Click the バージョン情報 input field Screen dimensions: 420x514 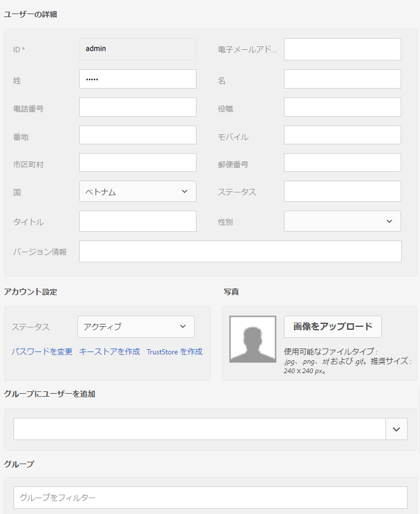tap(241, 251)
